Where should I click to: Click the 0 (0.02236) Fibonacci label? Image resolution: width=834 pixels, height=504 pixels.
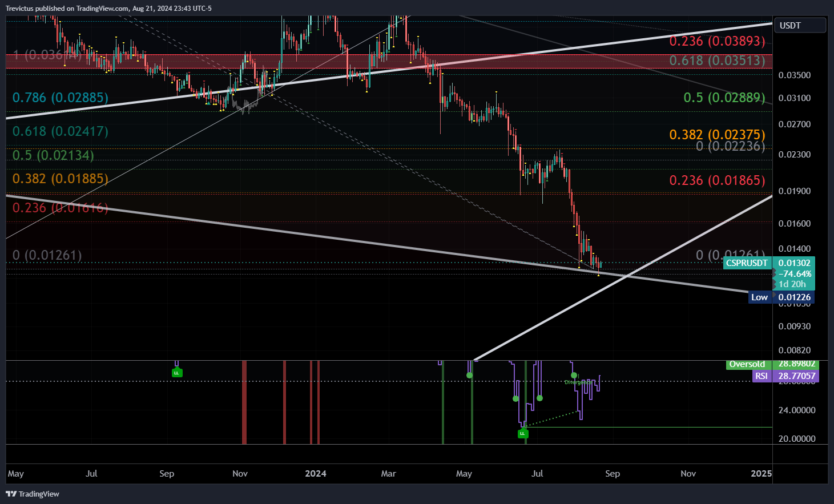tap(731, 146)
